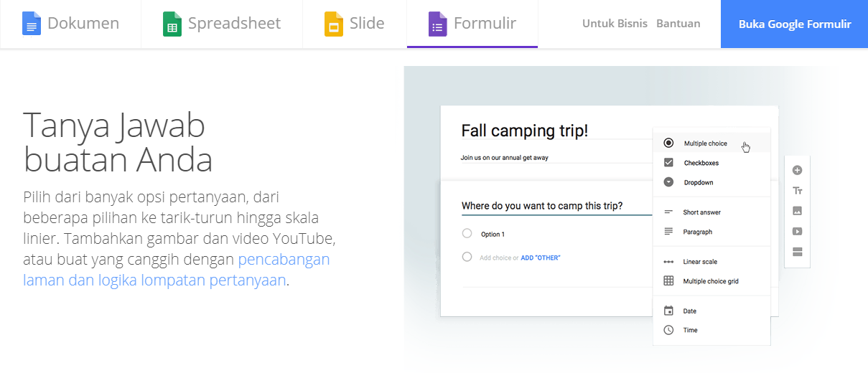Click the add section icon
This screenshot has width=868, height=373.
point(797,251)
